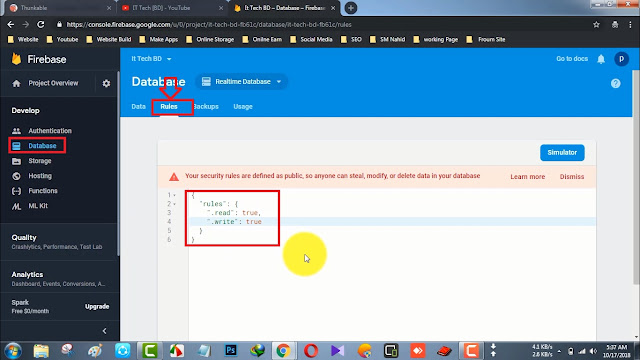Open notifications bell icon

[x=601, y=59]
